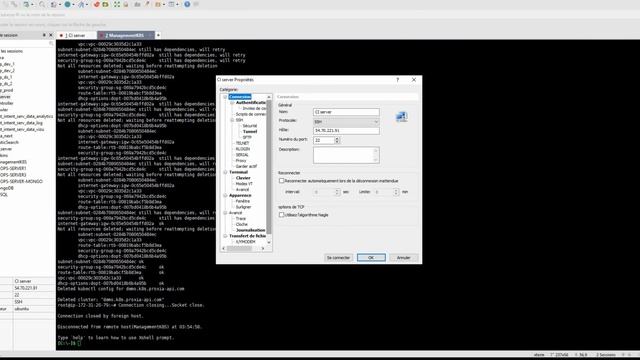Switch to the ManagementK8S tab
This screenshot has width=640, height=360.
pos(126,36)
